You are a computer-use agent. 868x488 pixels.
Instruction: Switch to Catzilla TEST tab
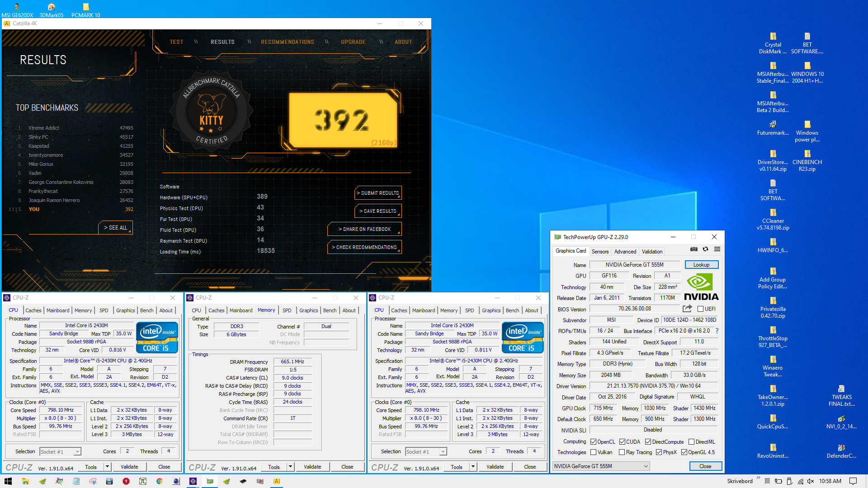click(x=176, y=42)
